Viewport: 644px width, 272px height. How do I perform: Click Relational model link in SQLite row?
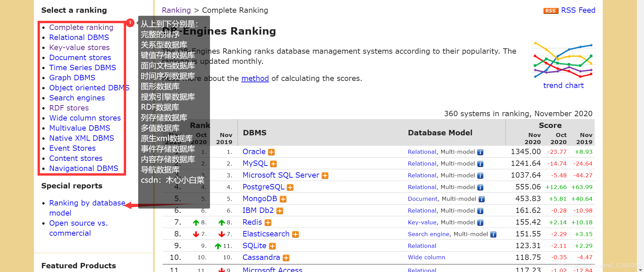(x=422, y=246)
